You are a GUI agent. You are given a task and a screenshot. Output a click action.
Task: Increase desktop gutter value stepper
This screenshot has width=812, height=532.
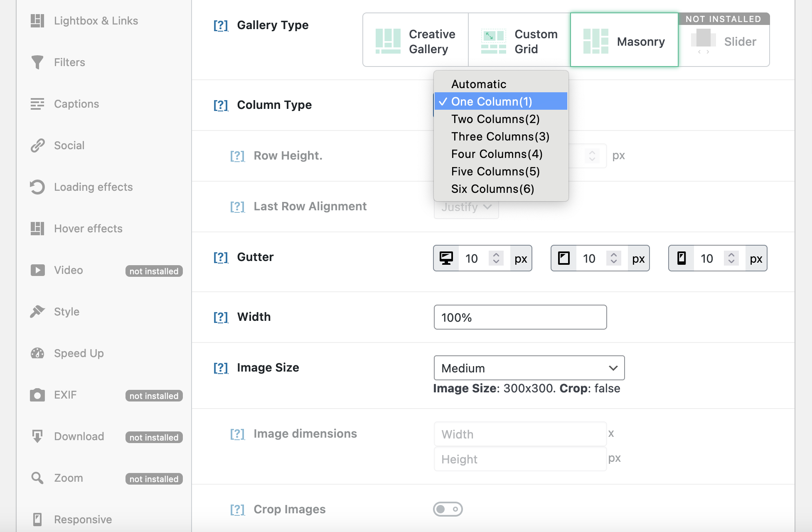496,255
